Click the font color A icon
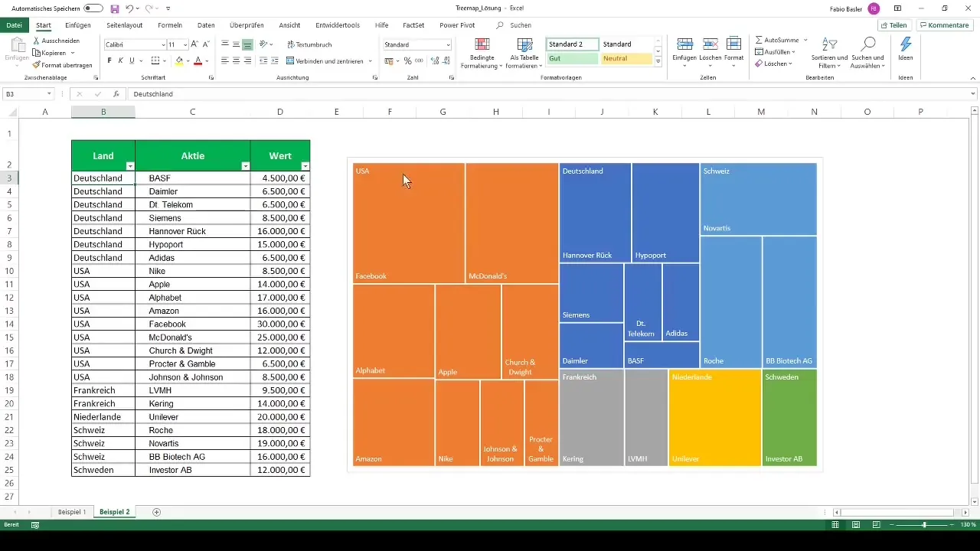 [198, 60]
